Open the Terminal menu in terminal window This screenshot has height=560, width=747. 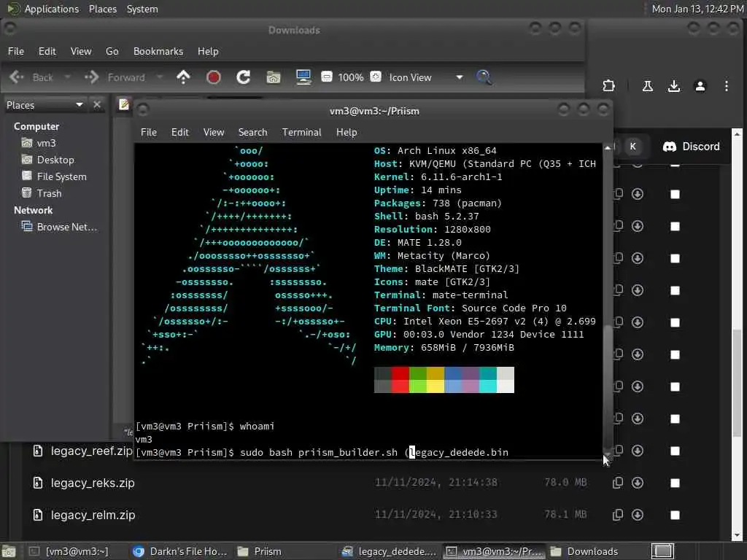point(301,133)
